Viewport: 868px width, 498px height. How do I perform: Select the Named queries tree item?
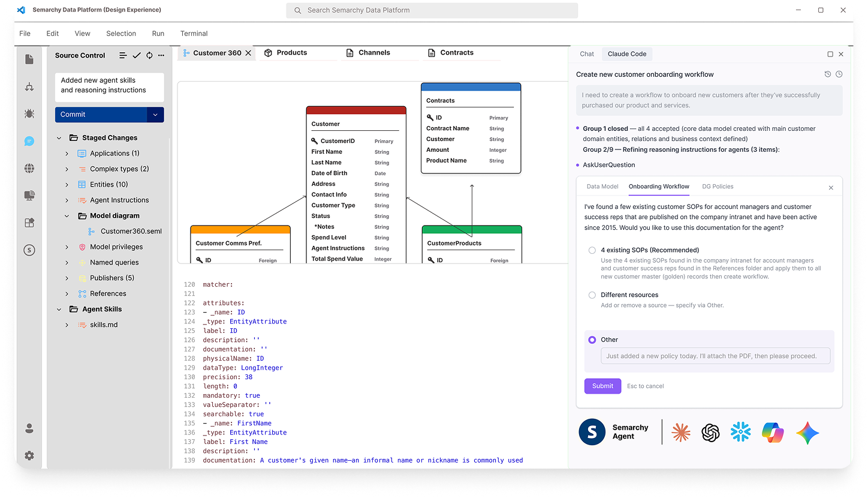point(114,263)
